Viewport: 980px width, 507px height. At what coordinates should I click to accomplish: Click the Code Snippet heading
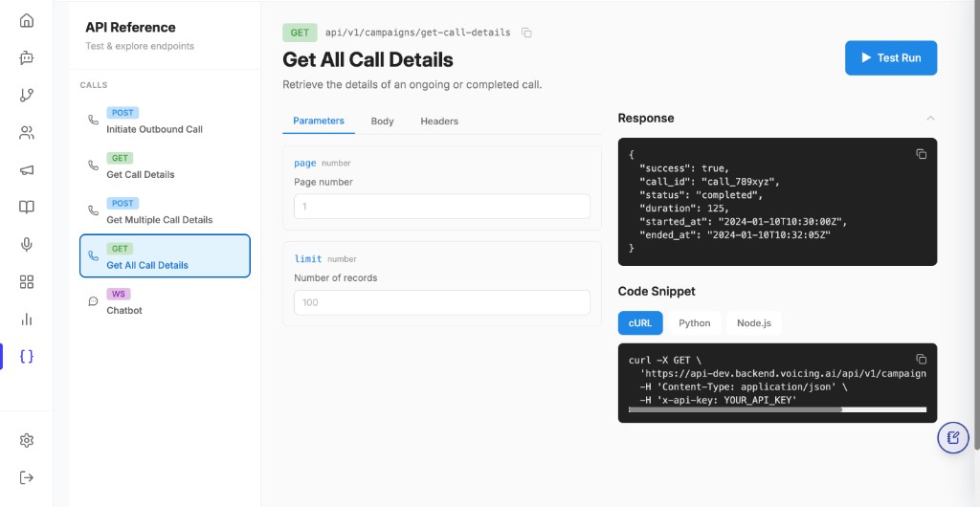point(657,291)
